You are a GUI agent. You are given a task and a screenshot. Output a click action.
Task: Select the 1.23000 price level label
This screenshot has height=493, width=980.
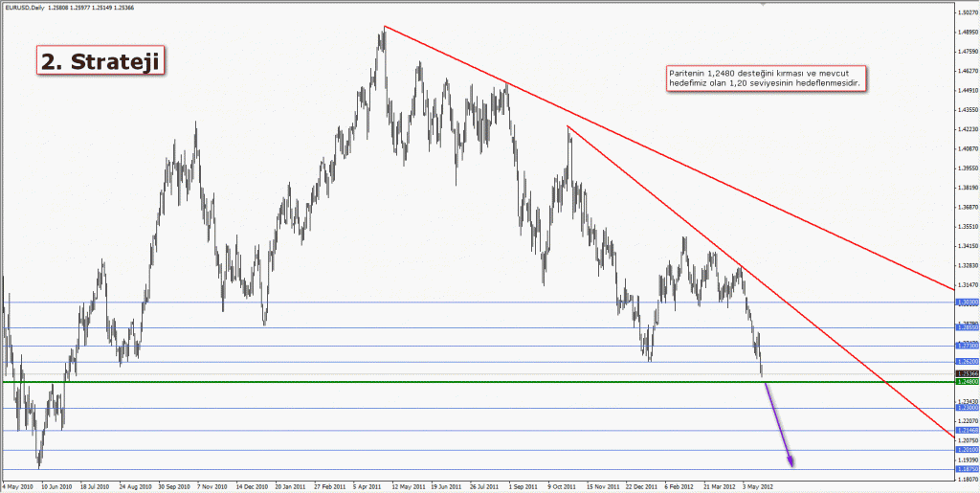click(967, 409)
